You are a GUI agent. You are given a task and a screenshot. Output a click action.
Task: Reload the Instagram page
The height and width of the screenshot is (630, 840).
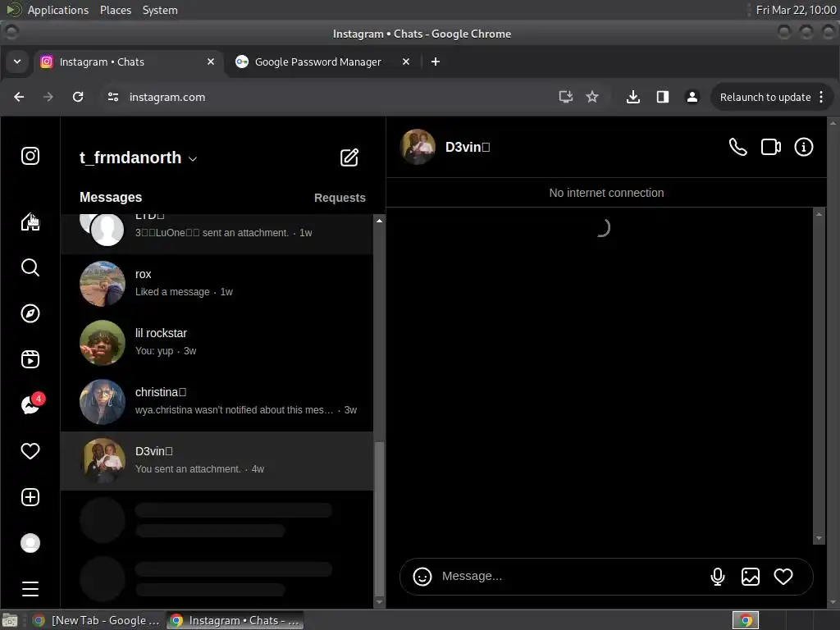tap(78, 97)
